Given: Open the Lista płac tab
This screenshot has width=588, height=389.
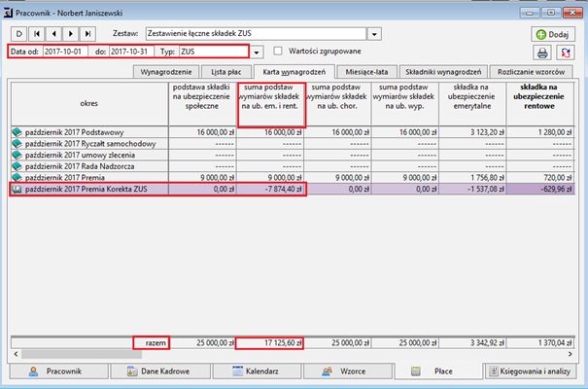Looking at the screenshot, I should pyautogui.click(x=226, y=72).
